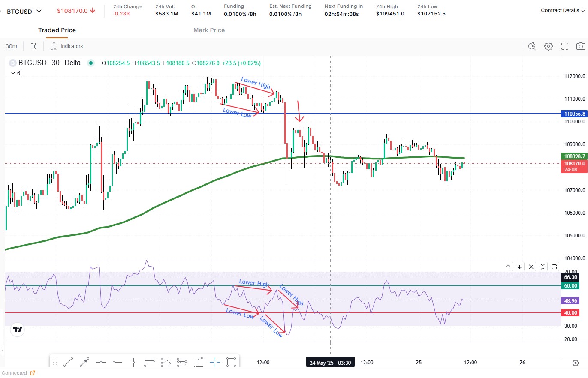This screenshot has height=378, width=588.
Task: Open the Indicators dialog
Action: 66,46
